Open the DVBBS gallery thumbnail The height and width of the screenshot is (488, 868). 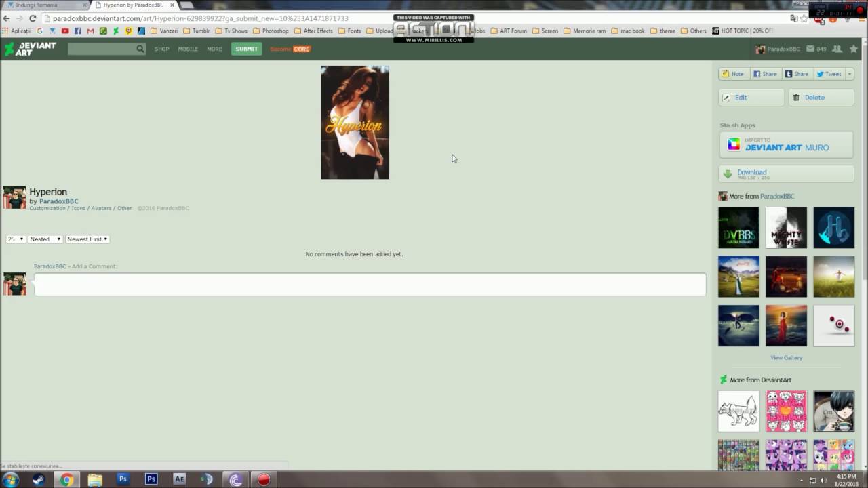738,228
